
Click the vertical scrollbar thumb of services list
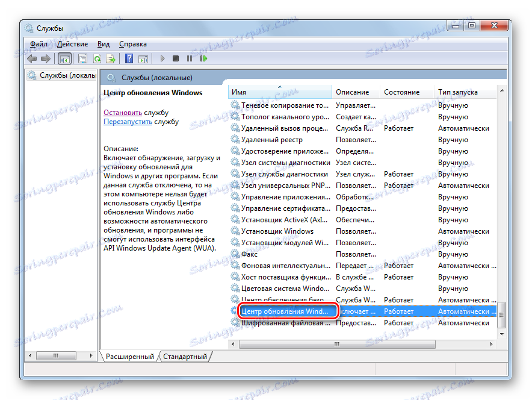click(x=502, y=315)
